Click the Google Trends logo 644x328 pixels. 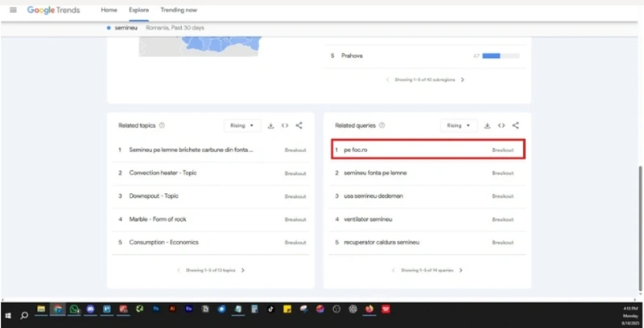tap(53, 10)
